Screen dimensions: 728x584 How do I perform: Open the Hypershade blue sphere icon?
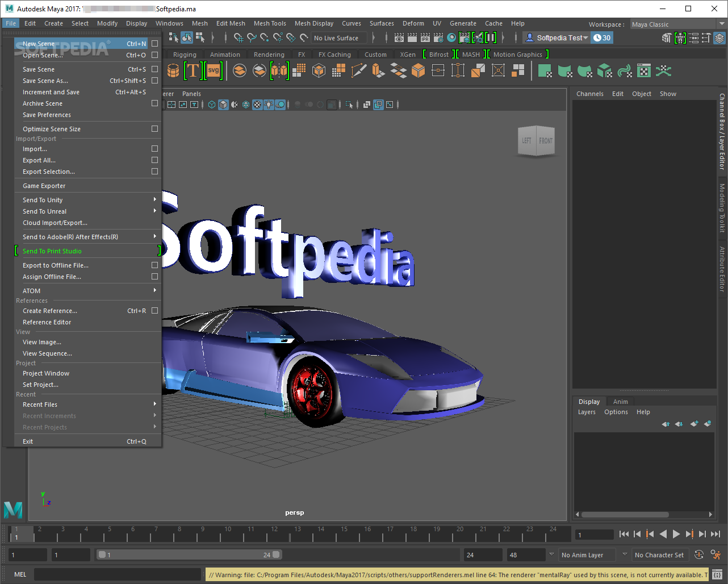451,37
